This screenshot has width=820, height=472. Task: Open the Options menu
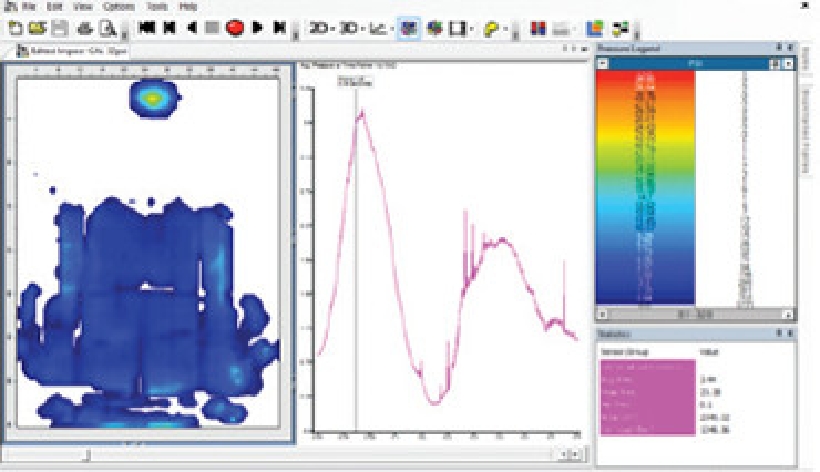pos(118,6)
